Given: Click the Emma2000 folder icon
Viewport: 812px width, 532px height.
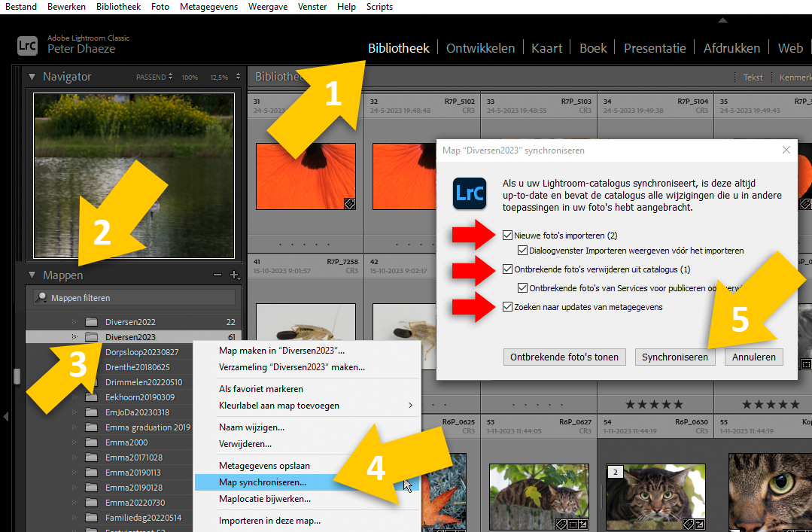Looking at the screenshot, I should point(92,442).
